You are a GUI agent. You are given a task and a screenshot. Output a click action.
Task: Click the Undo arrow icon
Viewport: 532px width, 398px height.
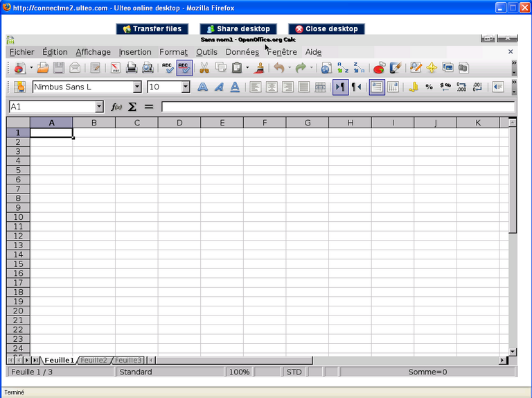click(x=279, y=68)
